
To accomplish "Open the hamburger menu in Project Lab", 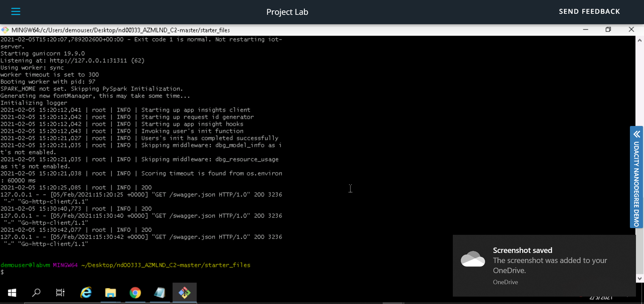I will pyautogui.click(x=16, y=11).
